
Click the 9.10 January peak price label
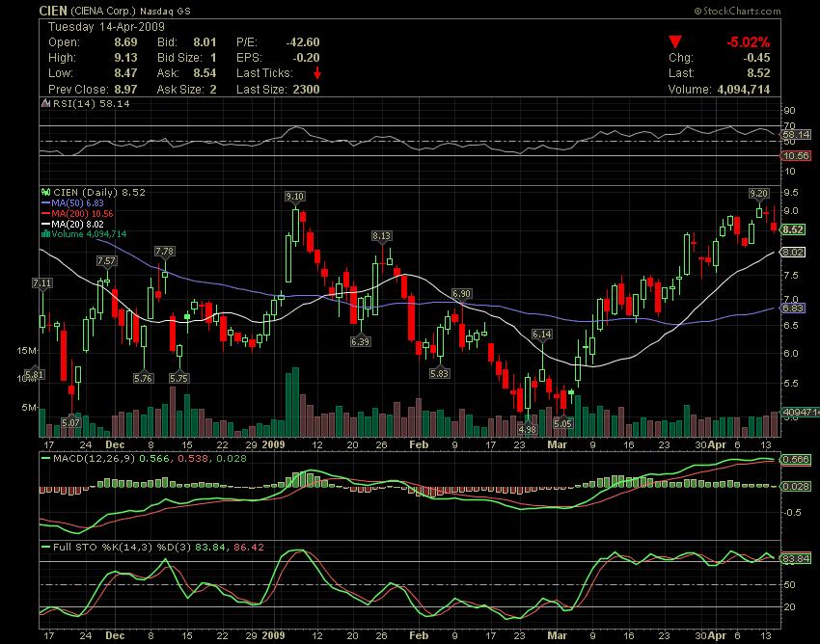(x=295, y=197)
